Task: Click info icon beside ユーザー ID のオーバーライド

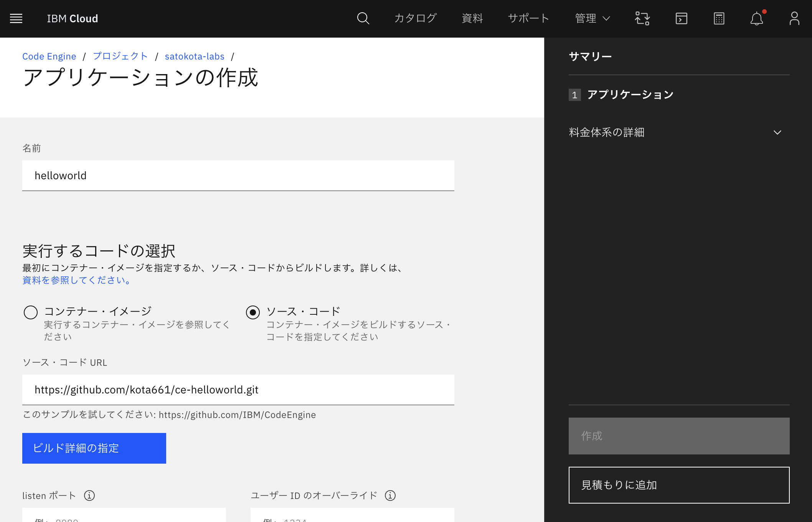Action: point(390,496)
